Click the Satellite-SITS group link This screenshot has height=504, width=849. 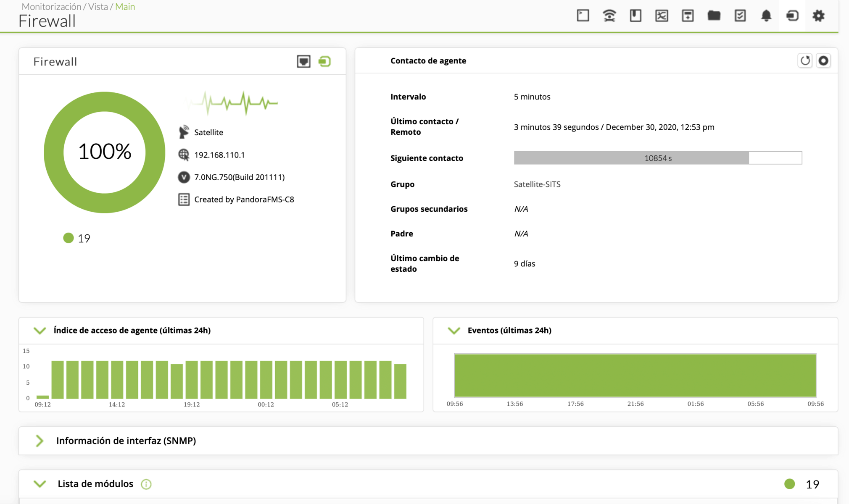[x=537, y=184]
